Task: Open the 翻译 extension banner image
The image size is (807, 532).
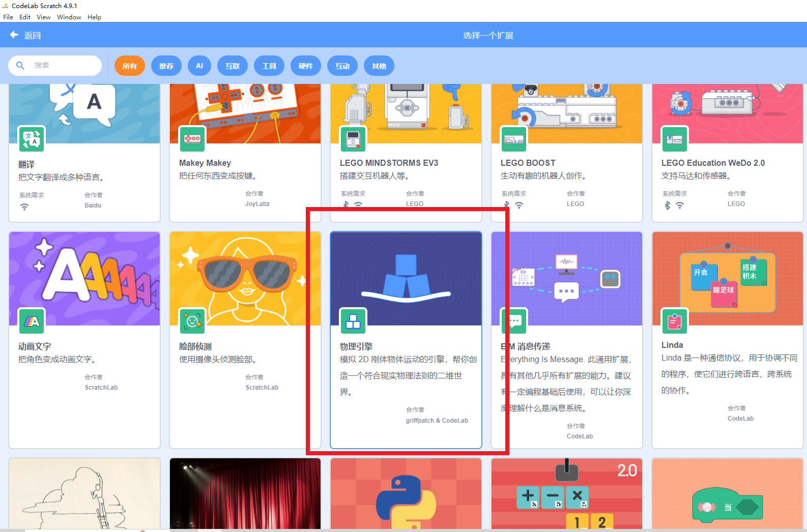Action: pos(84,113)
